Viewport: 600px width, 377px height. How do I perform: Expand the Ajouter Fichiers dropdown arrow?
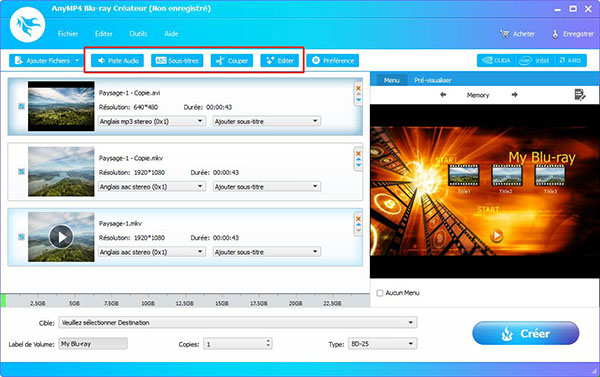pos(77,60)
